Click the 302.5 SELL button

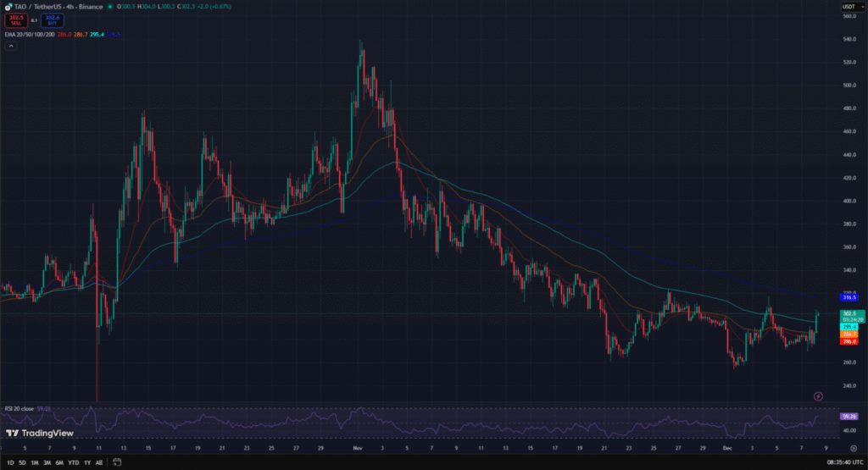click(17, 19)
